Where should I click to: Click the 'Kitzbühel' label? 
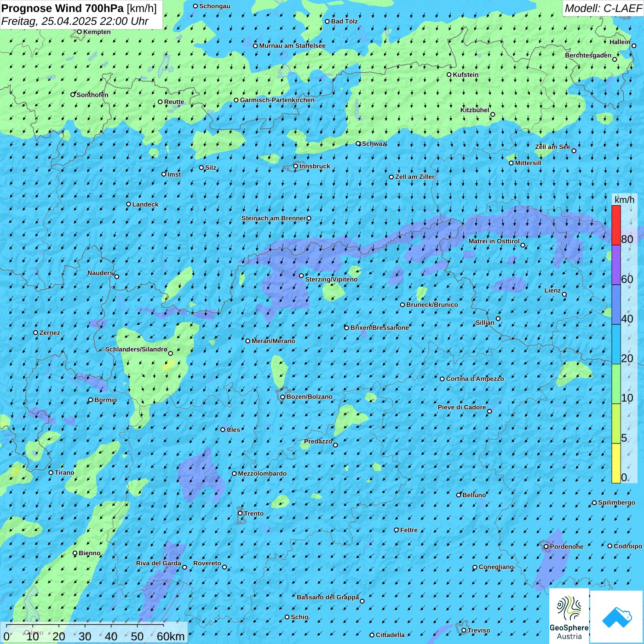point(475,110)
